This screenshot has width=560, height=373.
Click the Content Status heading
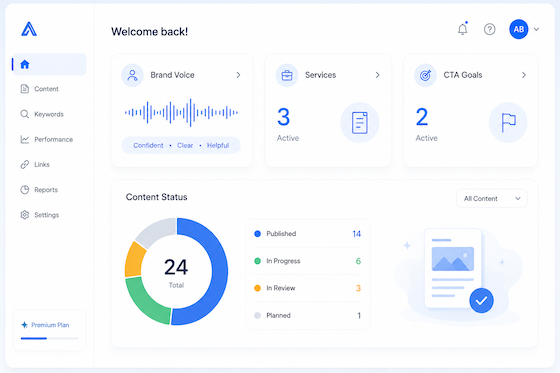click(156, 197)
